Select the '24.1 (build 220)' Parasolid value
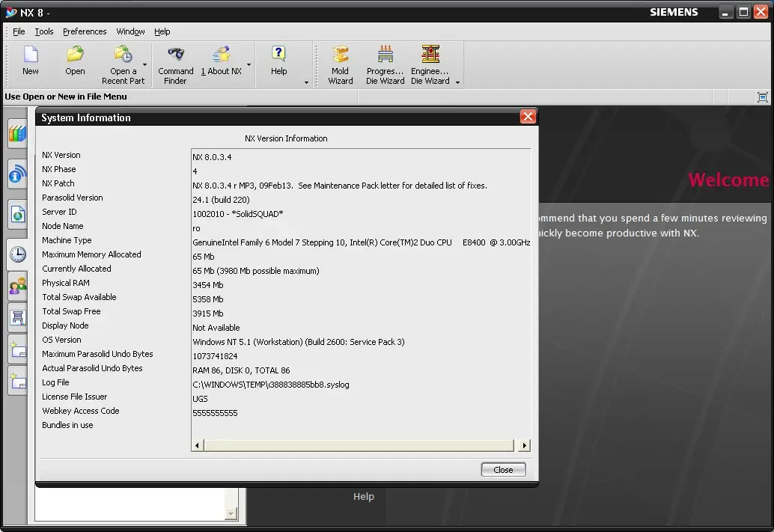This screenshot has height=532, width=774. pyautogui.click(x=221, y=200)
